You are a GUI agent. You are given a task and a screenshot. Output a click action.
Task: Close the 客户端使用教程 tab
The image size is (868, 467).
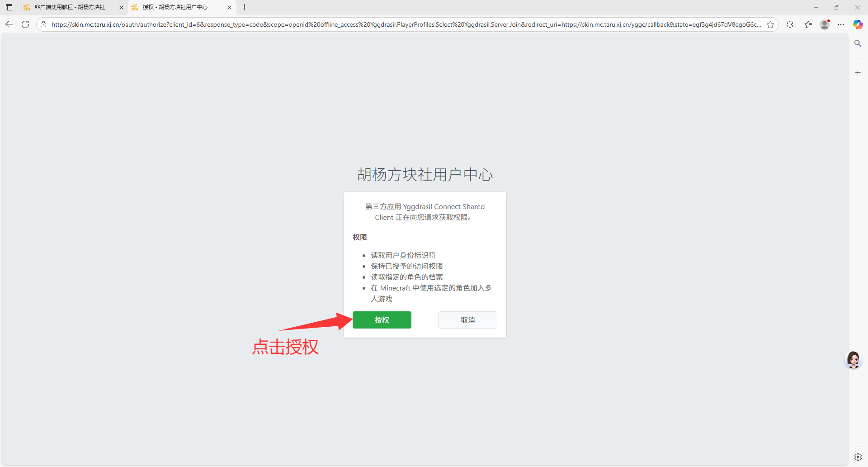pyautogui.click(x=121, y=7)
